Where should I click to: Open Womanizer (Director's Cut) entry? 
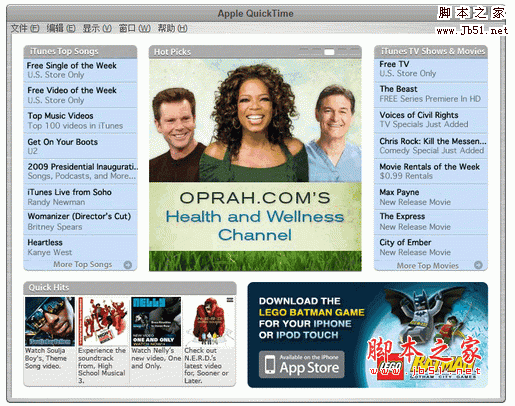pos(80,222)
